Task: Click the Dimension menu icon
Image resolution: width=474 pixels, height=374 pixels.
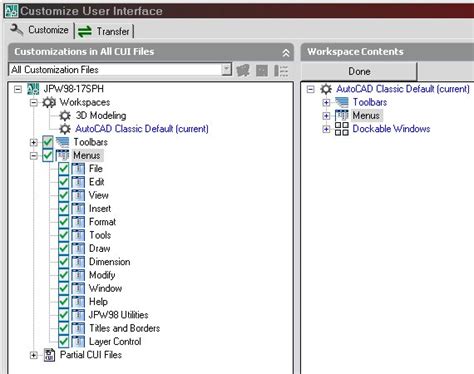Action: pyautogui.click(x=78, y=262)
